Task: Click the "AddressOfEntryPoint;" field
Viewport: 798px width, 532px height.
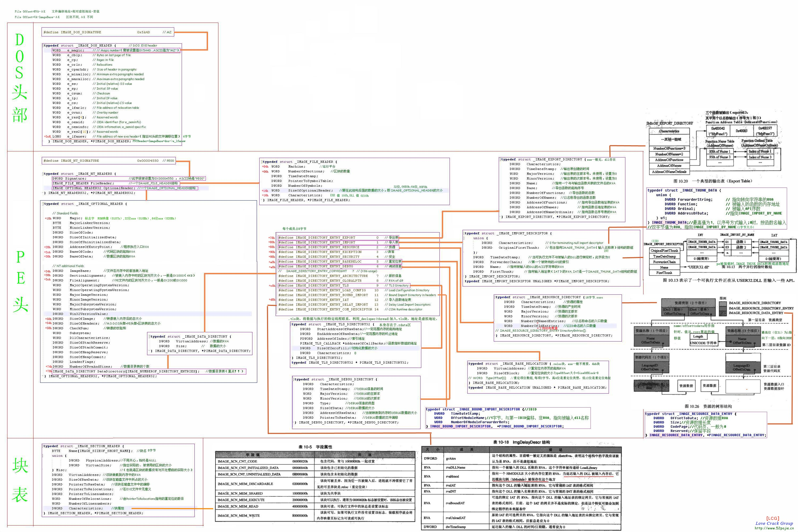Action: (91, 247)
